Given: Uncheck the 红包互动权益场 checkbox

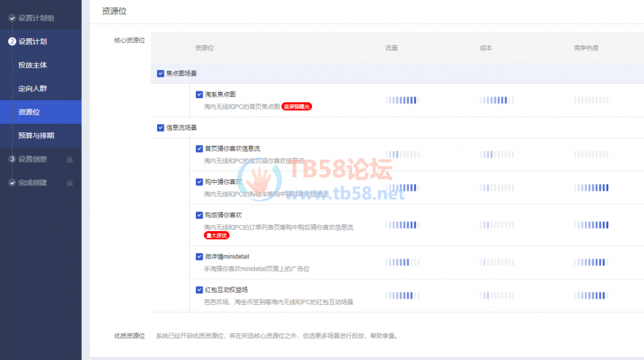Looking at the screenshot, I should (199, 290).
